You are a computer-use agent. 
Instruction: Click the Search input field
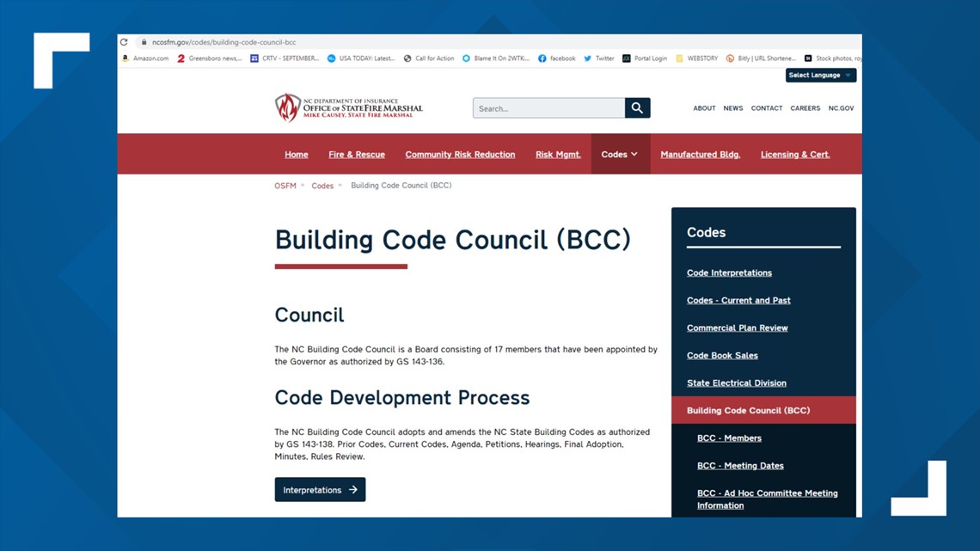[548, 108]
